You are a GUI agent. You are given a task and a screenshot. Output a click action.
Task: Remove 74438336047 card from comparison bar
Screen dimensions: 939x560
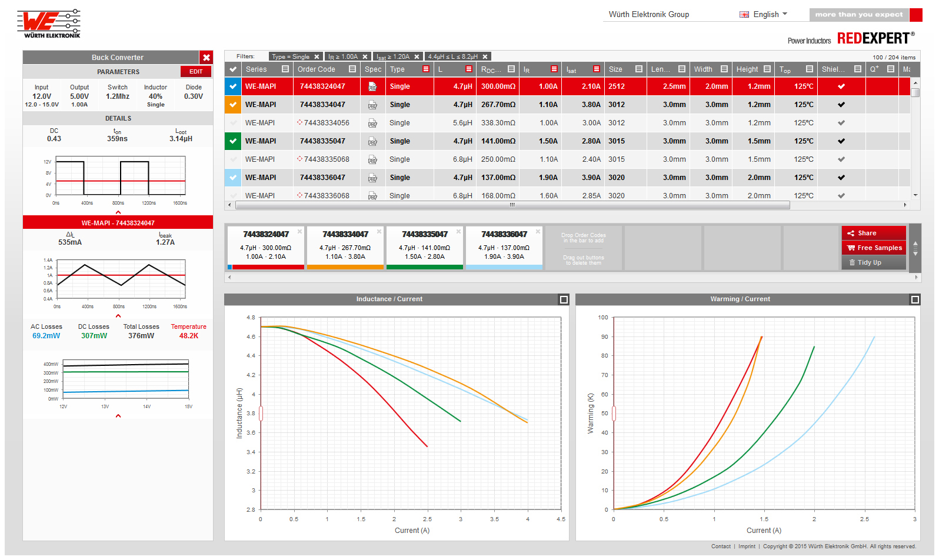[538, 232]
